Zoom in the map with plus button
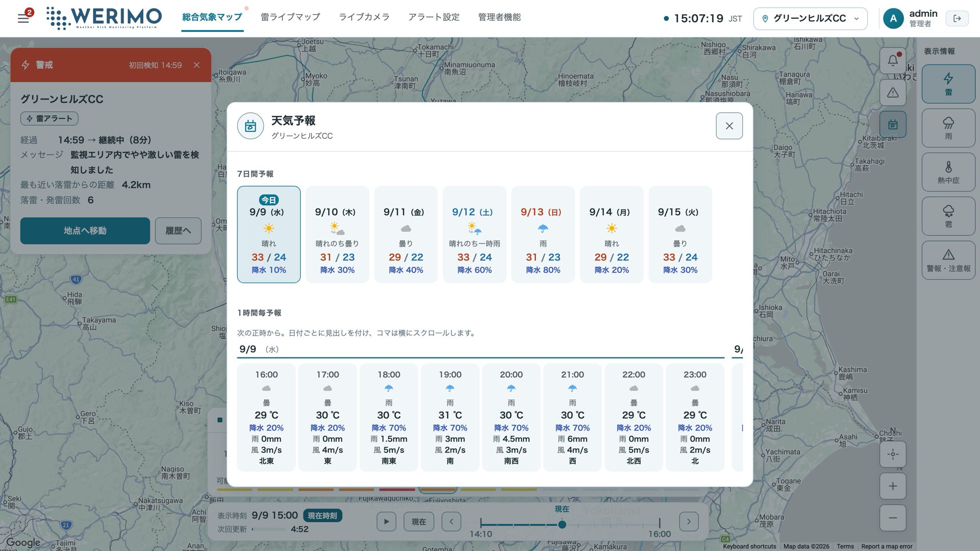The height and width of the screenshot is (551, 980). pyautogui.click(x=893, y=486)
